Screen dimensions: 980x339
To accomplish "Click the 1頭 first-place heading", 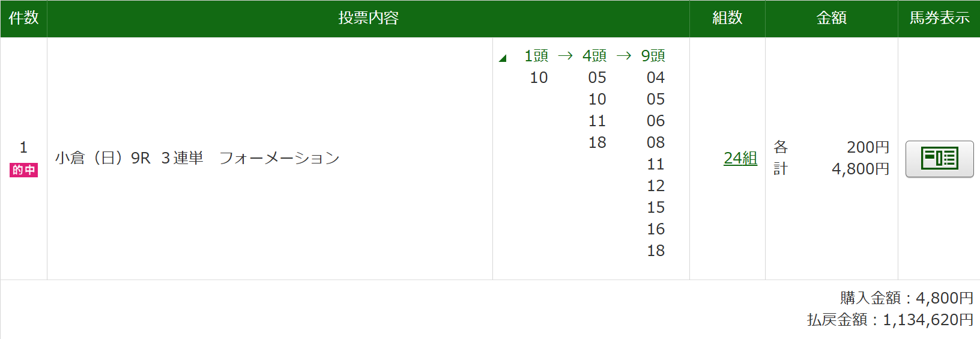I will pos(536,56).
